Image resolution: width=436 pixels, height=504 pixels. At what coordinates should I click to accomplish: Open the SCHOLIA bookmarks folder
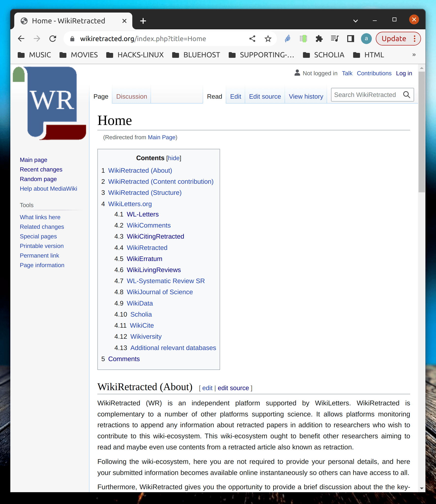point(324,55)
